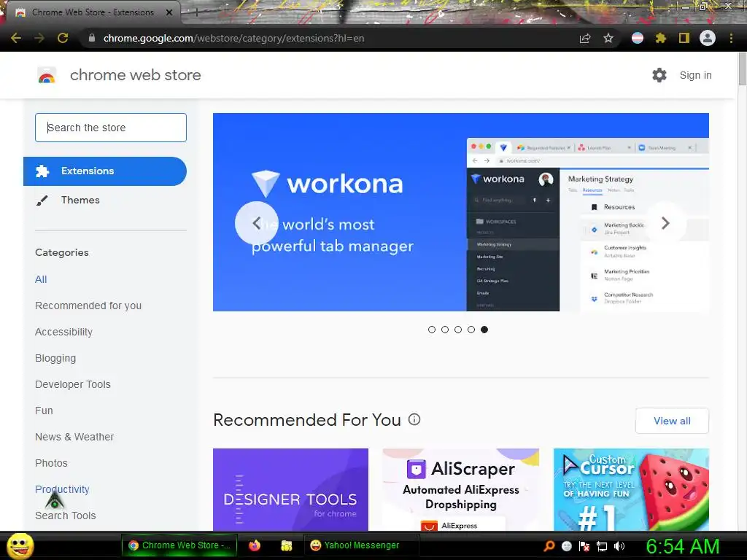Click the magnifier search tray icon
Viewport: 747px width, 560px height.
click(549, 546)
